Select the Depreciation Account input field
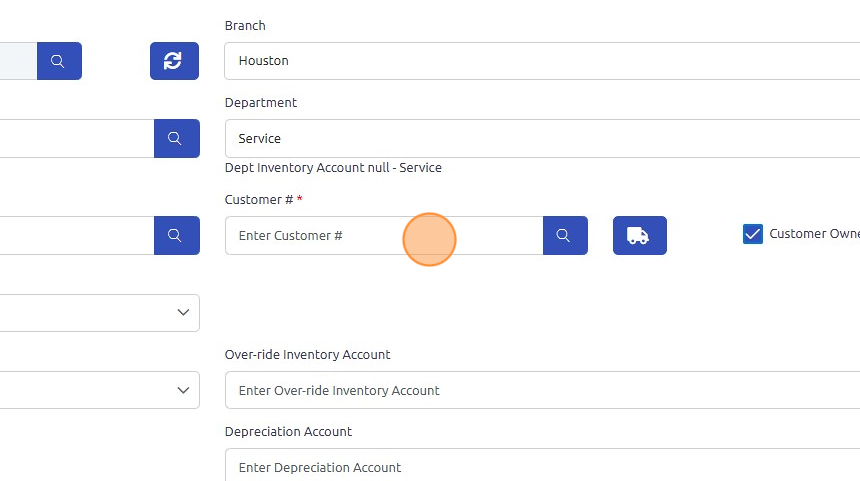The width and height of the screenshot is (860, 481). point(540,466)
